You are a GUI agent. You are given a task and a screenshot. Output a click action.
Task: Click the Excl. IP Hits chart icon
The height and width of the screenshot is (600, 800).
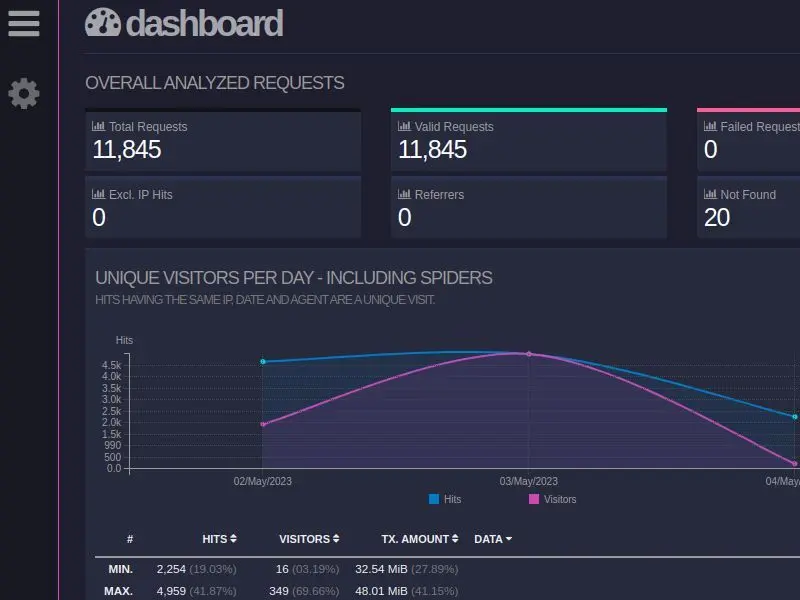98,195
